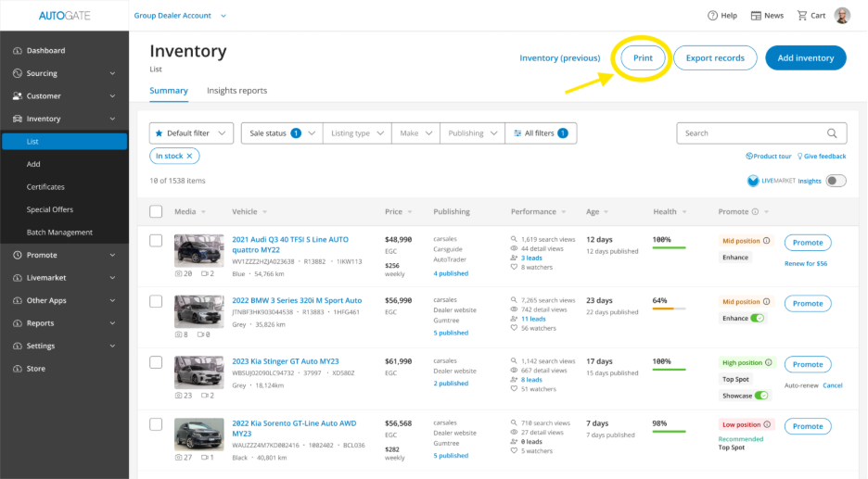868x479 pixels.
Task: Open the Default filter dropdown
Action: click(x=192, y=133)
